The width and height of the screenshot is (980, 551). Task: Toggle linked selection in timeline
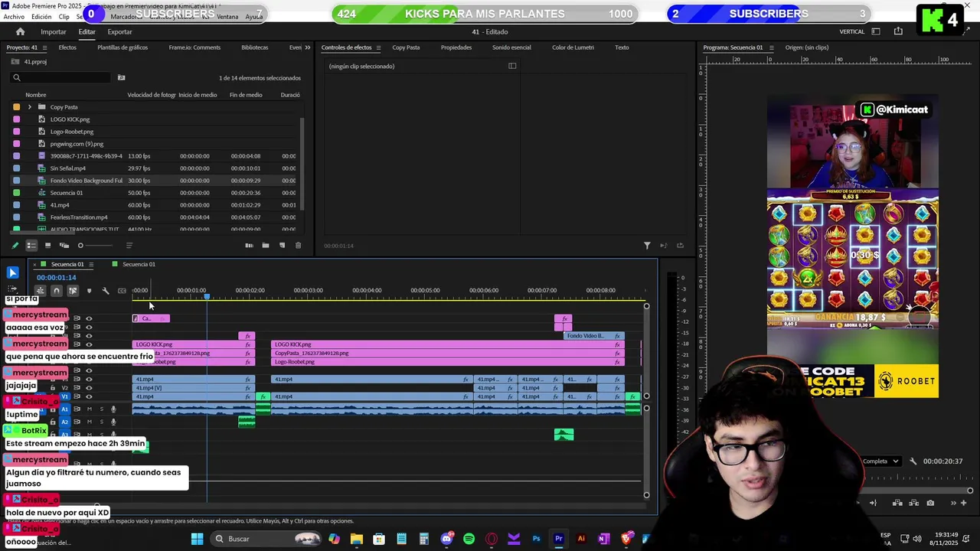pos(73,291)
